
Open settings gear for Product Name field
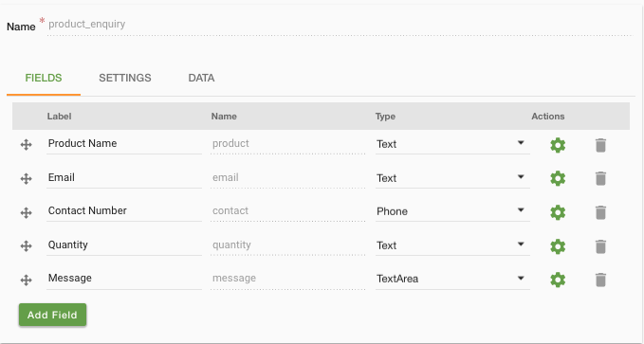pyautogui.click(x=558, y=145)
